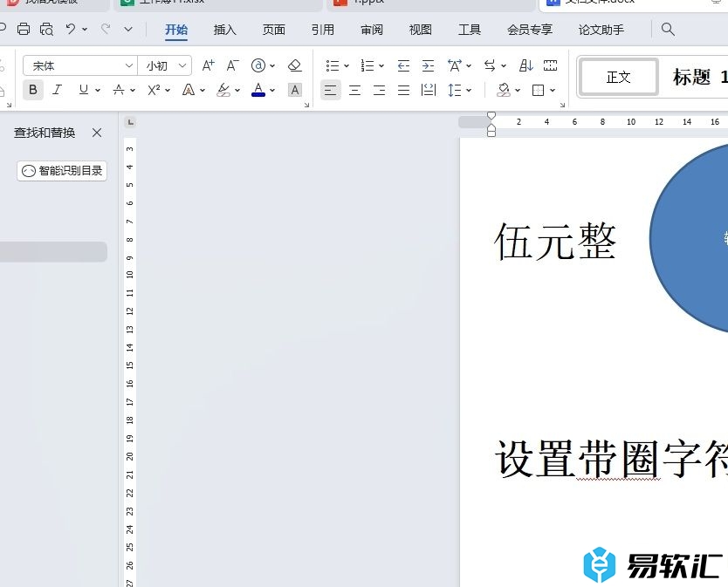Toggle align right

coord(380,90)
